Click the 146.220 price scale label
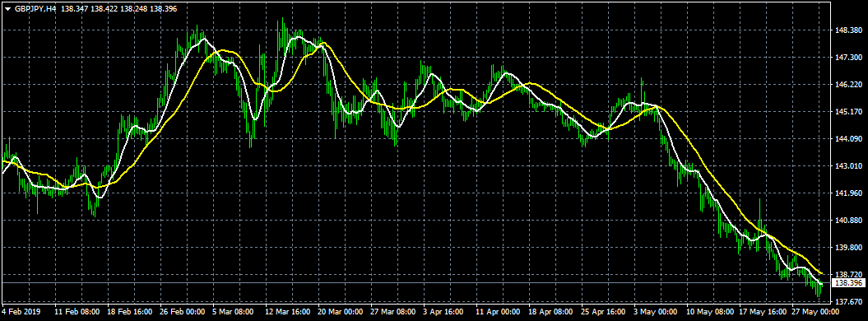This screenshot has width=868, height=321. (848, 85)
